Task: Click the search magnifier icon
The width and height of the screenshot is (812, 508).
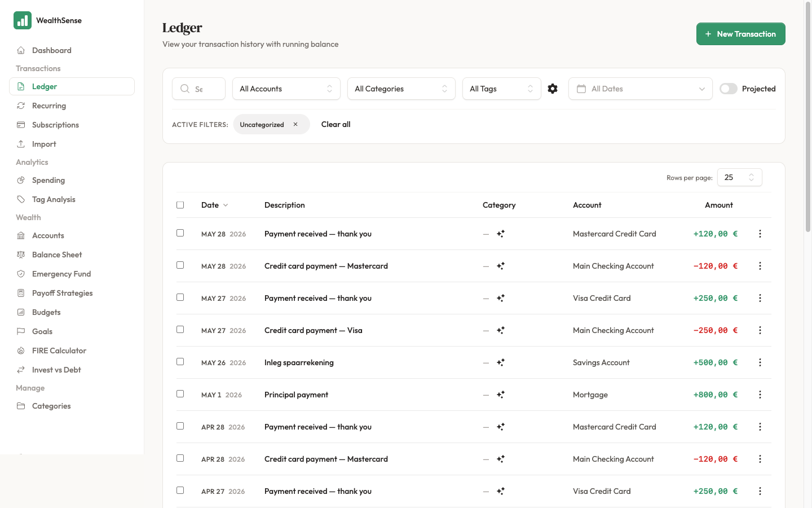Action: (x=185, y=89)
